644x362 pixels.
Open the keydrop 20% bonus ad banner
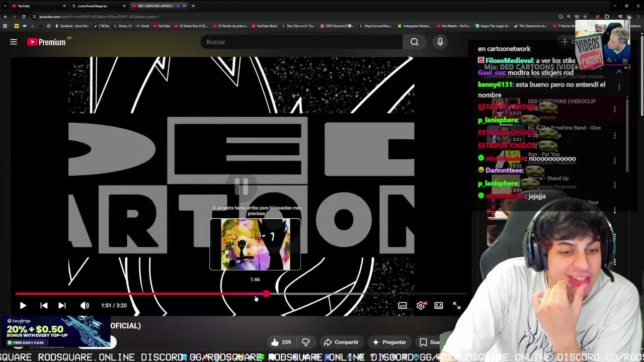(55, 331)
